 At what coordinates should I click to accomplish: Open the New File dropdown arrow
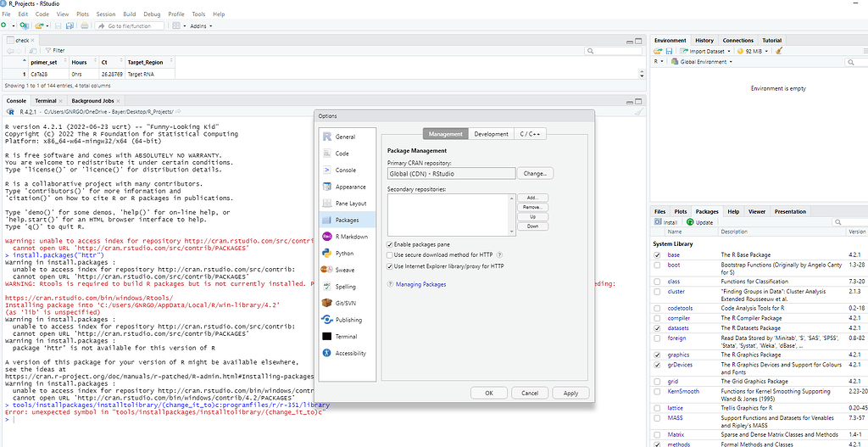(x=12, y=26)
